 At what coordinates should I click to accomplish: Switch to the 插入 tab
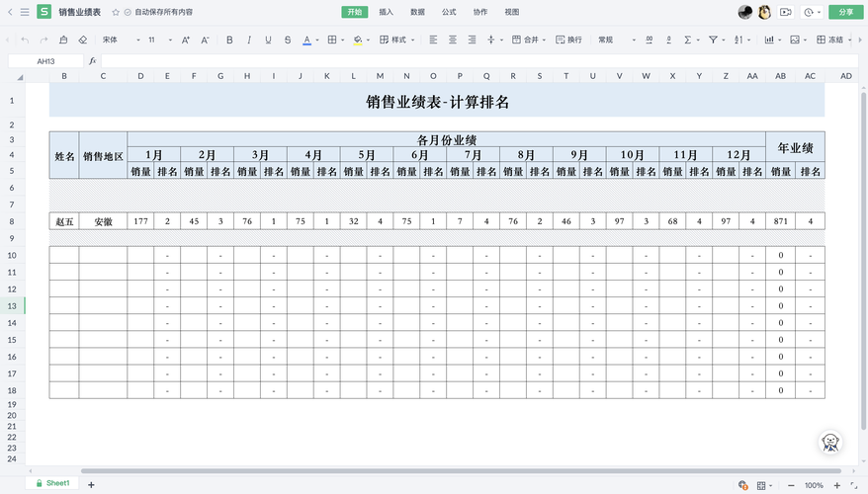click(386, 12)
